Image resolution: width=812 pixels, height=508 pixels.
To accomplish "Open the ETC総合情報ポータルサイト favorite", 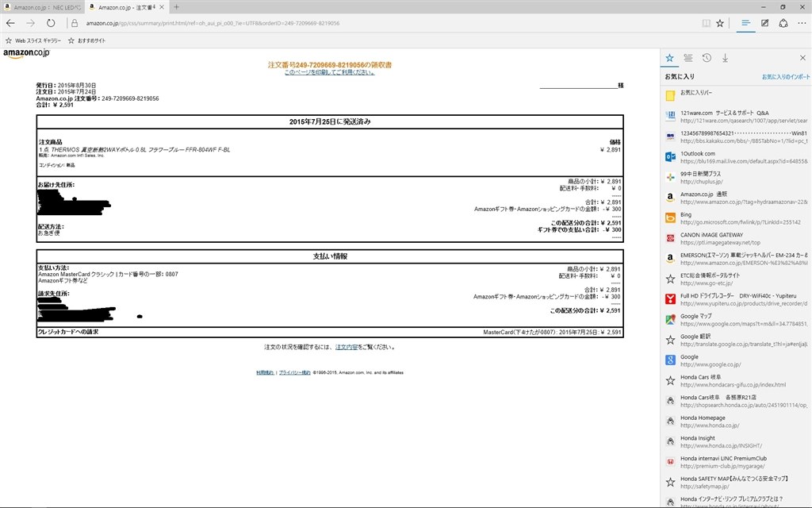I will [x=737, y=279].
